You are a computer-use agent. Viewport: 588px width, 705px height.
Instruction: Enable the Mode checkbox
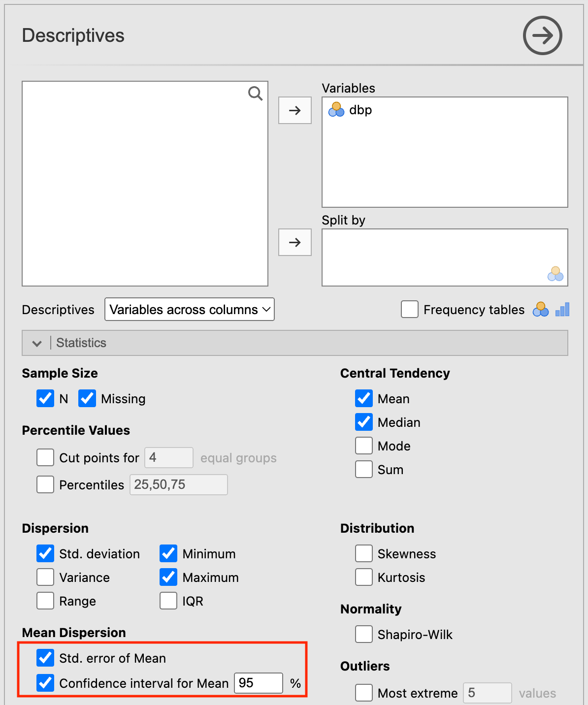point(364,446)
